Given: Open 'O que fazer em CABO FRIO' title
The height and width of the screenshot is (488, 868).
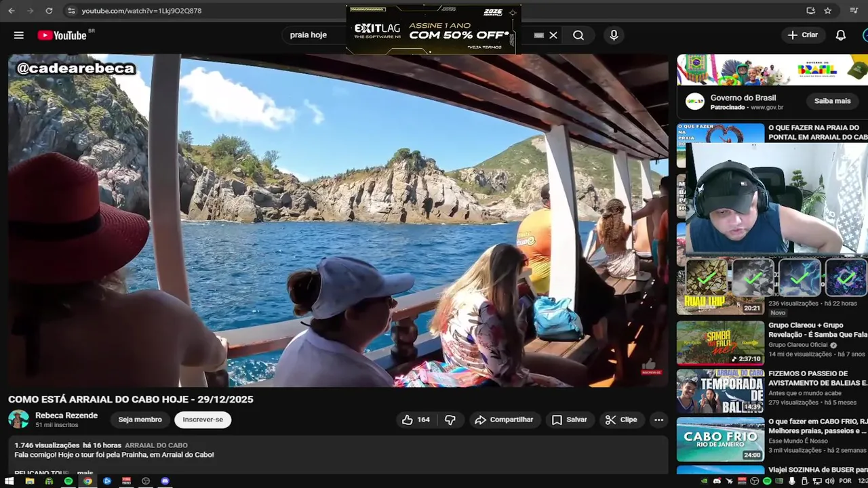Looking at the screenshot, I should tap(818, 426).
